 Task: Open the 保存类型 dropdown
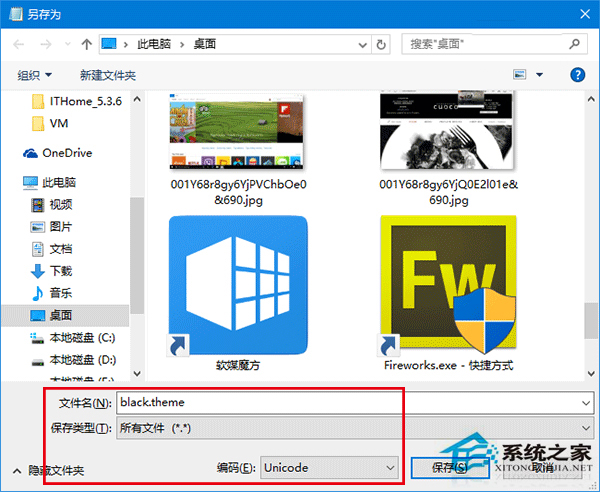click(x=355, y=428)
